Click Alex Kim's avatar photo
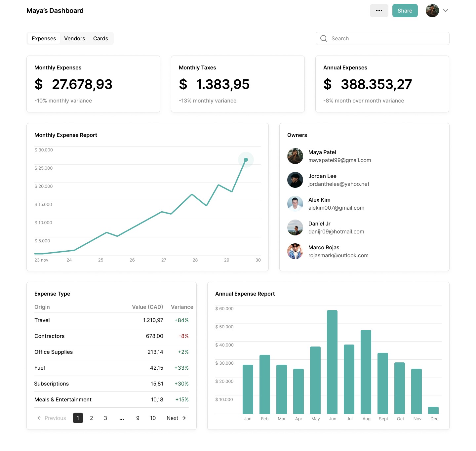The width and height of the screenshot is (476, 451). 295,204
